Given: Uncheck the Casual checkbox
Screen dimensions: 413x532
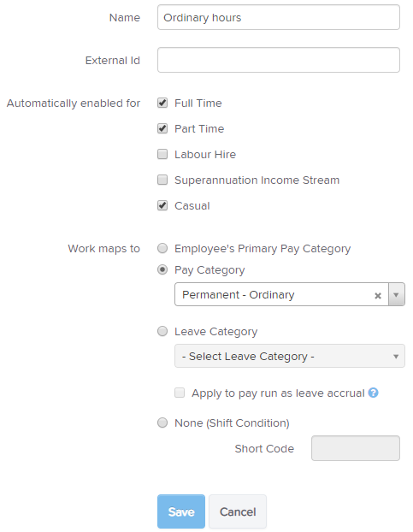Looking at the screenshot, I should [162, 205].
